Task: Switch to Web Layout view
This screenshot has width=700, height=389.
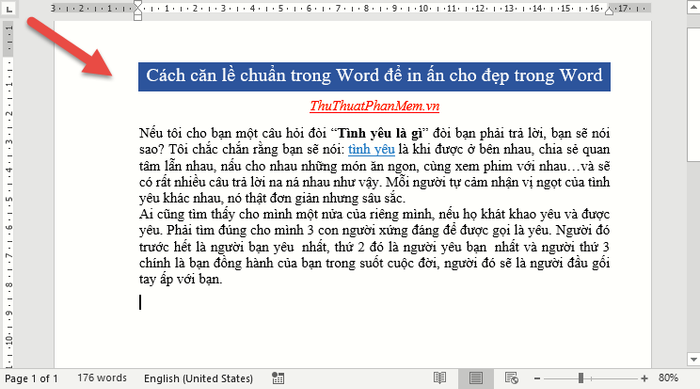Action: click(512, 378)
